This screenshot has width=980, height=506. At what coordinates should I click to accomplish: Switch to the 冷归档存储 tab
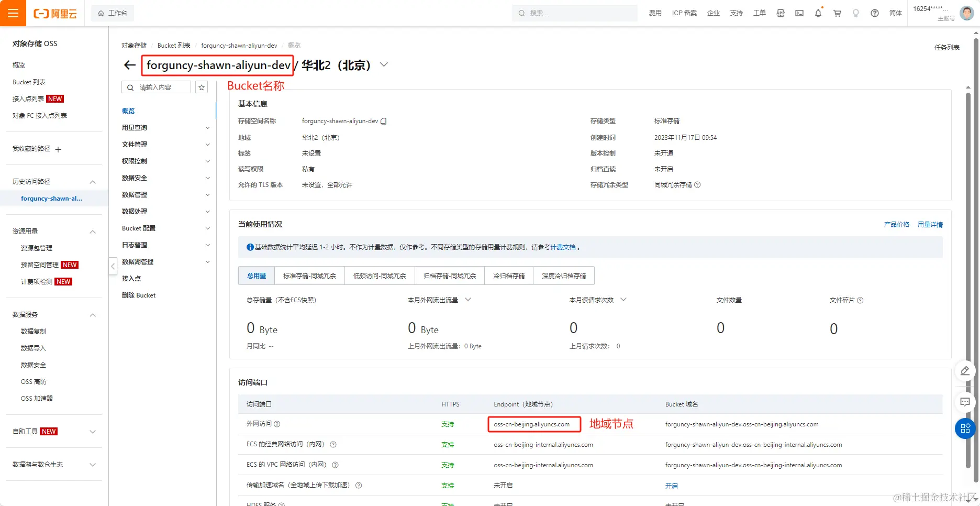(509, 276)
